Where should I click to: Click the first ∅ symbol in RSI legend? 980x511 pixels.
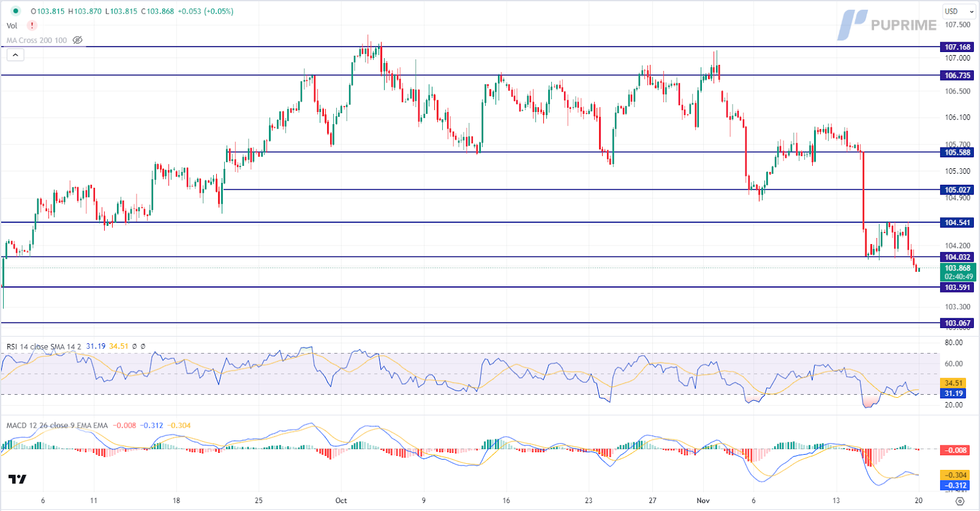point(135,346)
